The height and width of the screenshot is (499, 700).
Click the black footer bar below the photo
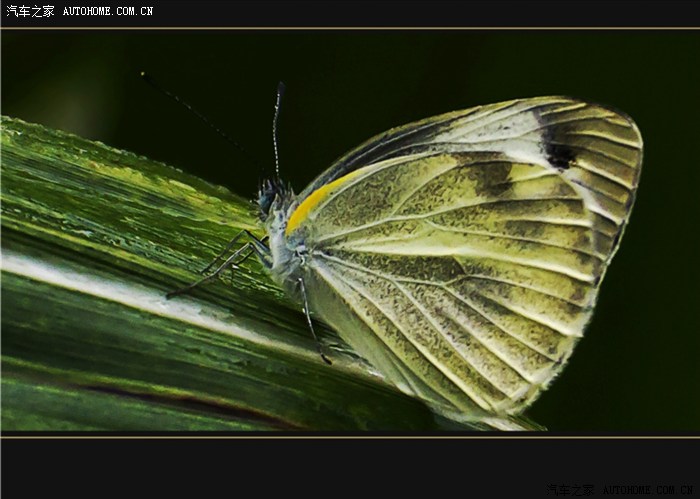300,465
